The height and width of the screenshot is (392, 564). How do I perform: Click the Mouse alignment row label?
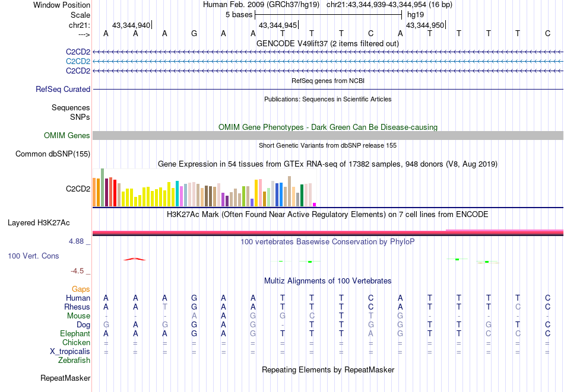(x=78, y=316)
